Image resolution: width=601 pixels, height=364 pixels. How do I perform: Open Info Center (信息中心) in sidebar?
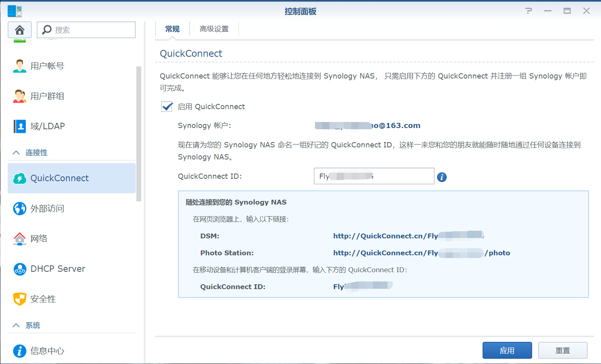[x=72, y=351]
